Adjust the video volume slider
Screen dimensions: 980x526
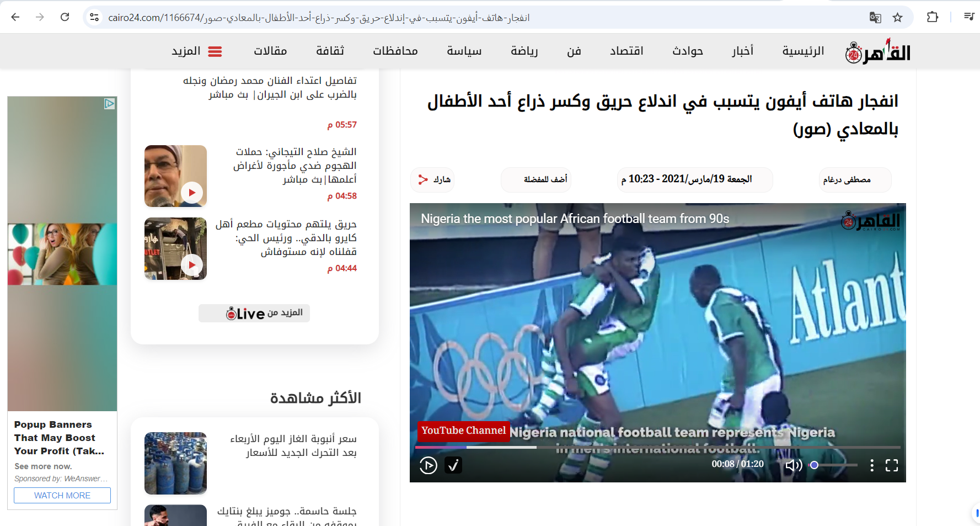[834, 465]
